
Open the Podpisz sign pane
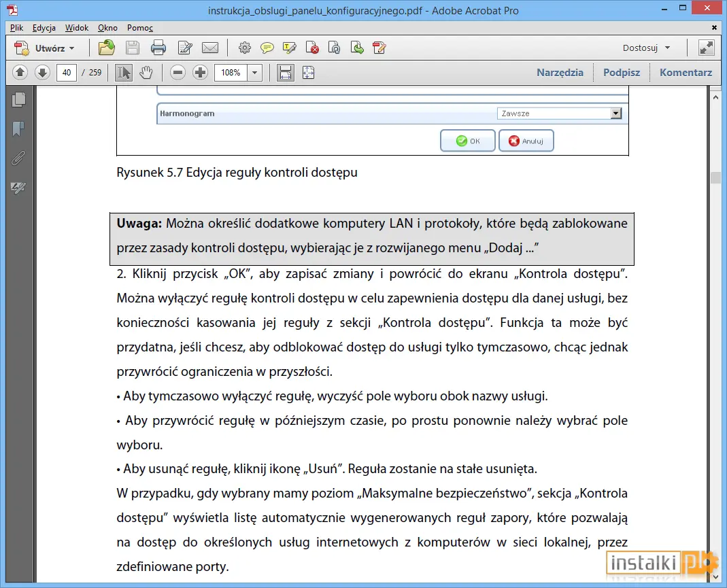(622, 72)
